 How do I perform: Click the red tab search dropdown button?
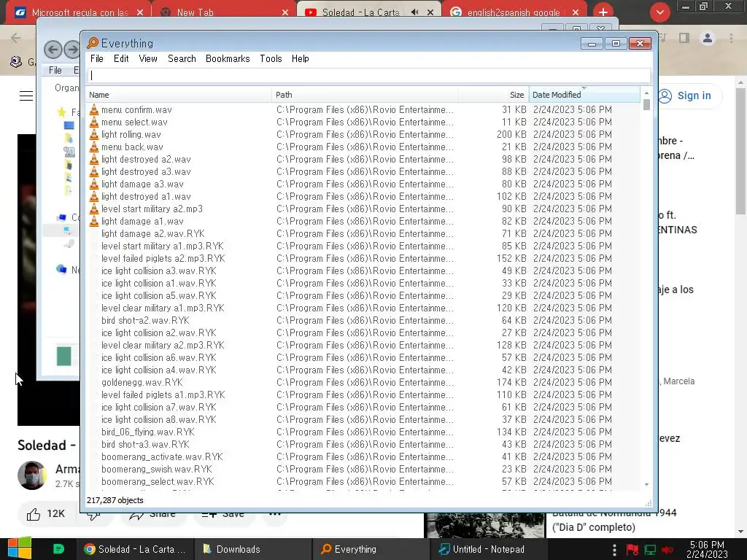[659, 12]
